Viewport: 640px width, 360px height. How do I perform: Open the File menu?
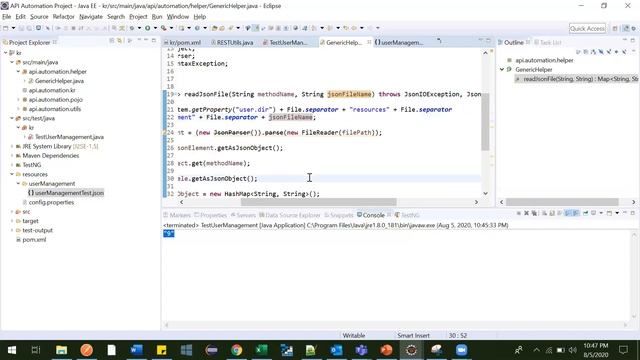[x=7, y=17]
